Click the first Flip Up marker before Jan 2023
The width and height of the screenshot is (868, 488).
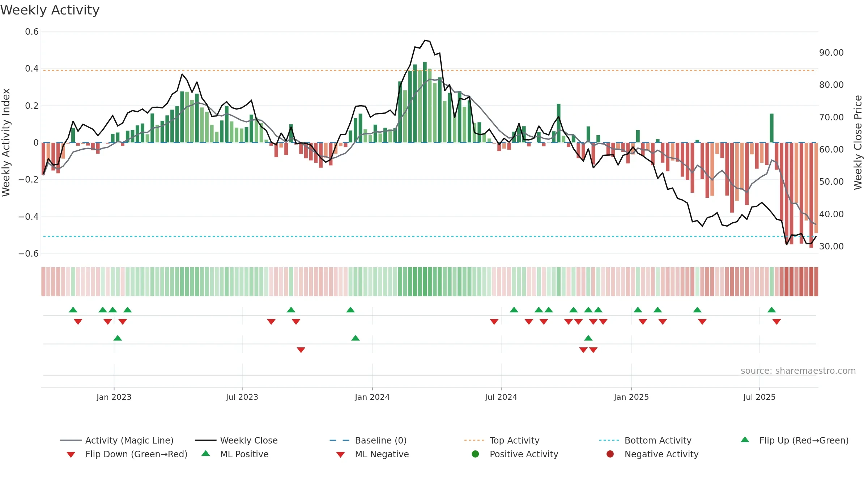(x=73, y=310)
